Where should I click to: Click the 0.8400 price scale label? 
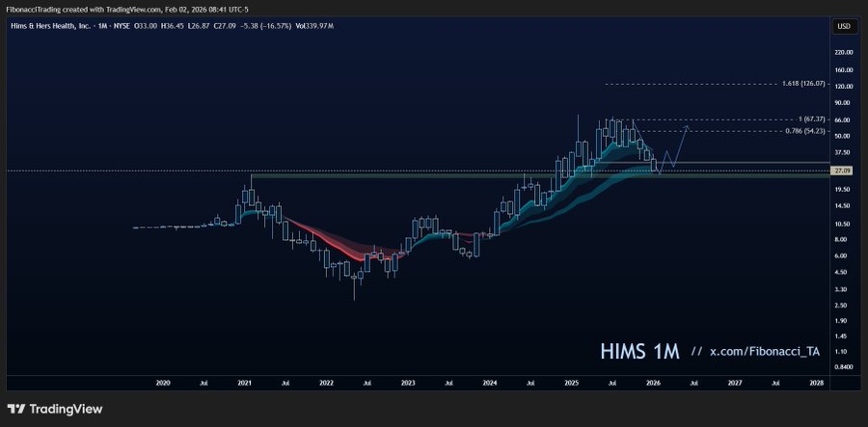pyautogui.click(x=843, y=367)
